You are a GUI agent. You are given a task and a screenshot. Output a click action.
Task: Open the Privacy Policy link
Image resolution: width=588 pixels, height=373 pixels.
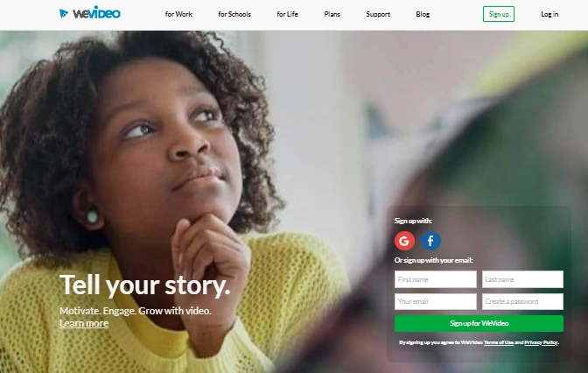(541, 342)
